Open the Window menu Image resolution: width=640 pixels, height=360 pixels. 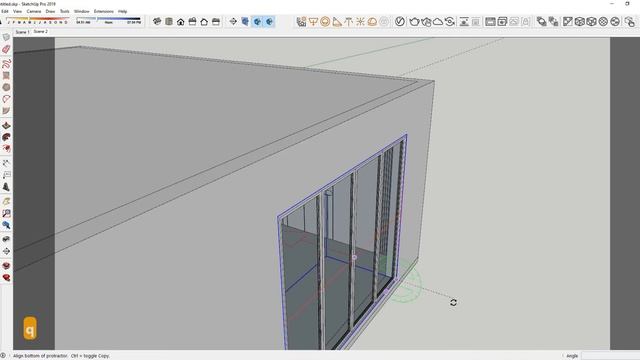(x=82, y=11)
